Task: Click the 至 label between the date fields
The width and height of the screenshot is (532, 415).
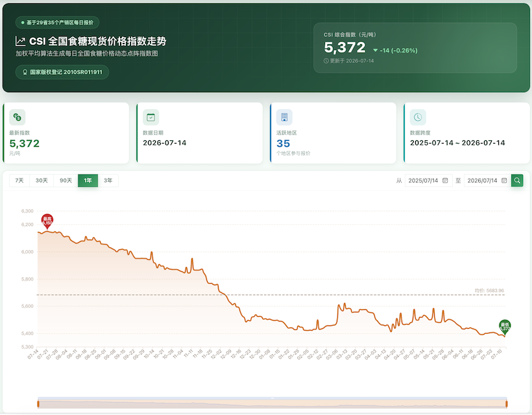Action: click(458, 181)
